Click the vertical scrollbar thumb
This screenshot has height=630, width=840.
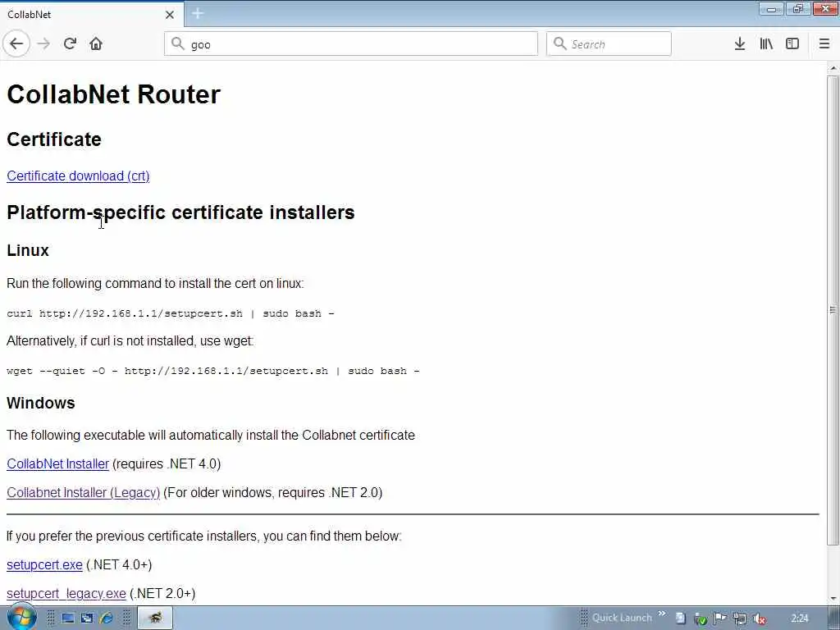(833, 311)
